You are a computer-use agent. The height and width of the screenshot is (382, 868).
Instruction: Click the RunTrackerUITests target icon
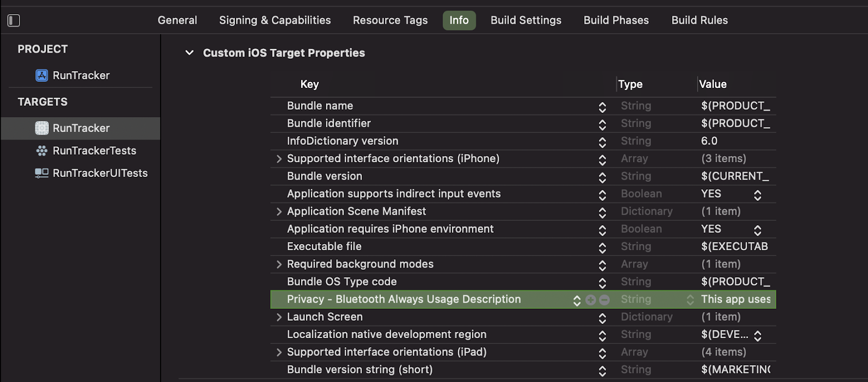(42, 173)
